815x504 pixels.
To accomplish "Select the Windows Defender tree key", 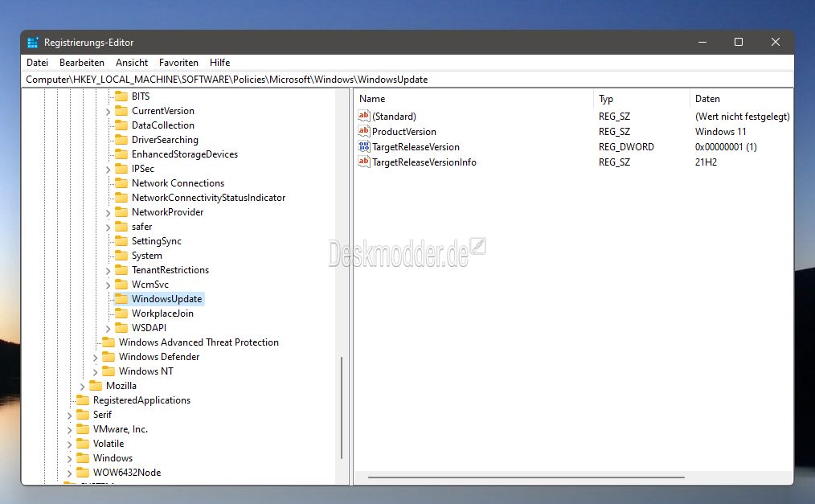I will [159, 357].
